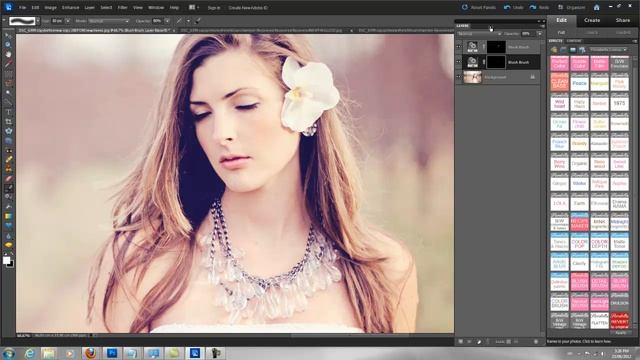This screenshot has width=640, height=360.
Task: Select mask thumbnail of selected Blush Brush layer
Action: click(x=496, y=62)
